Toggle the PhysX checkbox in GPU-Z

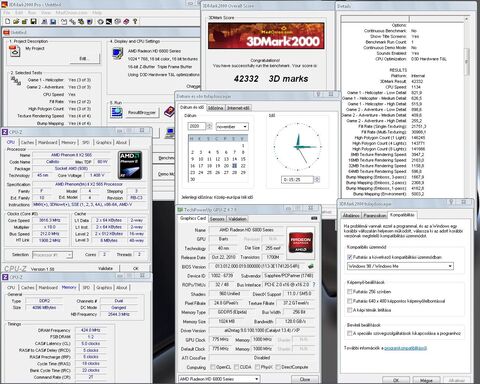coord(257,367)
